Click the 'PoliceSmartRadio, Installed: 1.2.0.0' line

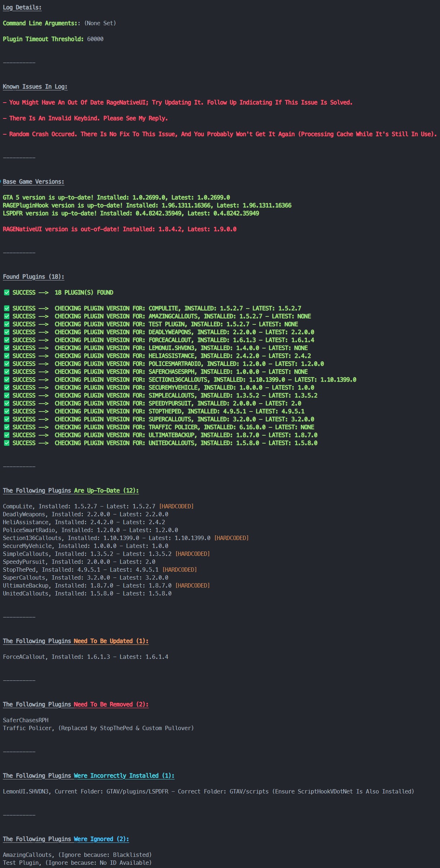90,530
